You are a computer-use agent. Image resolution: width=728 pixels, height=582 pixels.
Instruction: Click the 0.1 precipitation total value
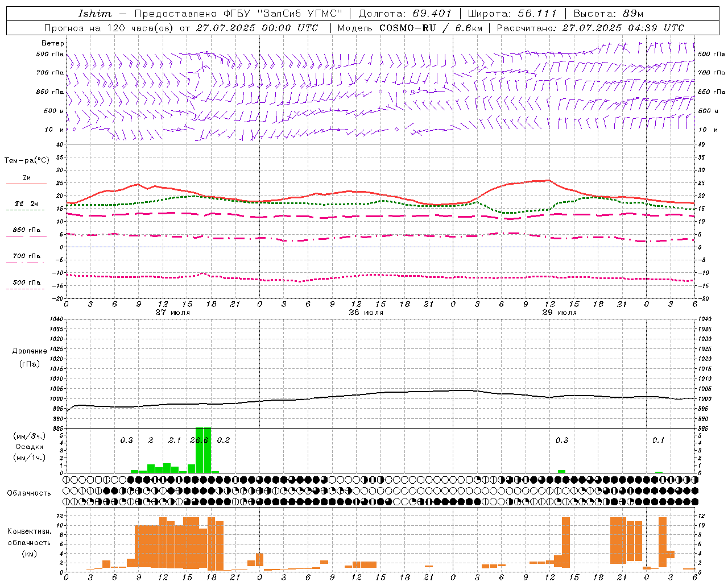(658, 440)
